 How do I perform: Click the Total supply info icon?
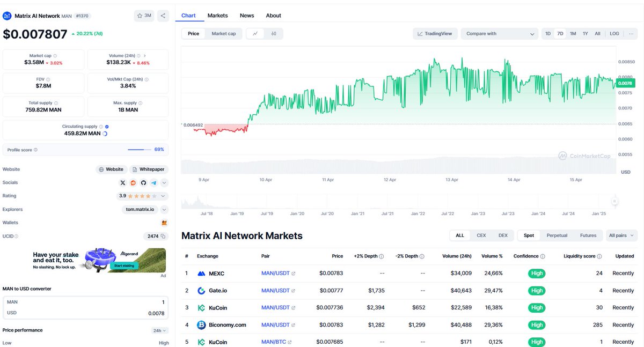(56, 102)
